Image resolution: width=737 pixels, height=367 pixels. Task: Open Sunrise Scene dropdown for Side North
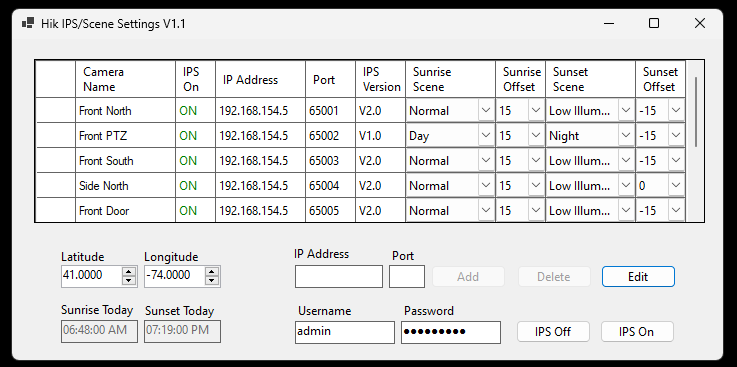click(486, 186)
